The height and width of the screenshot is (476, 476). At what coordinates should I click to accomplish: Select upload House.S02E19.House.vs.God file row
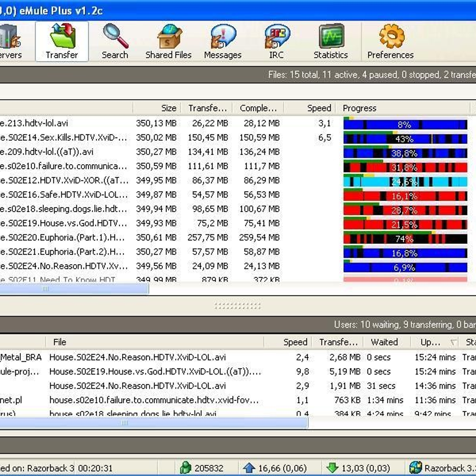pyautogui.click(x=238, y=371)
